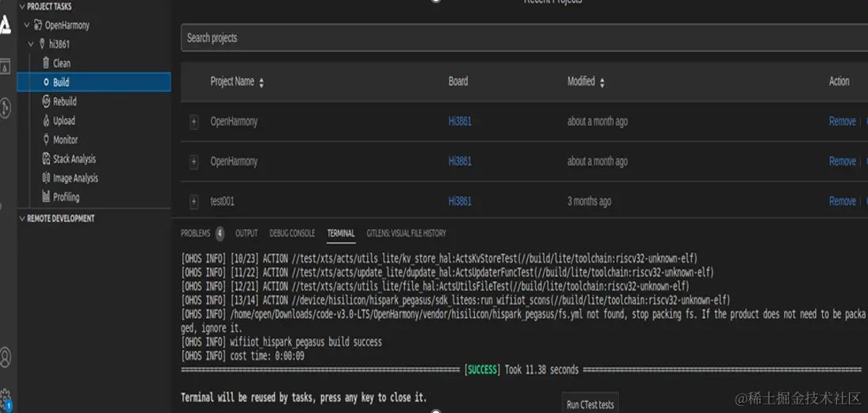Viewport: 868px width, 413px height.
Task: Click the problems count badge 4
Action: (x=220, y=234)
